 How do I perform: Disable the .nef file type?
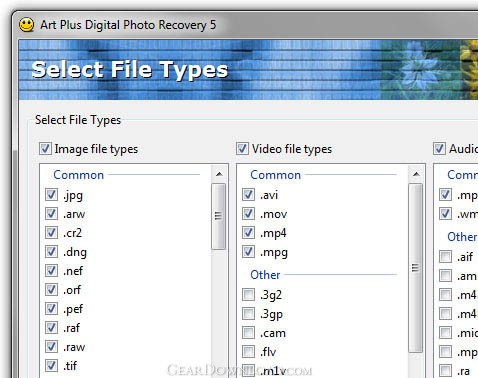pos(51,270)
